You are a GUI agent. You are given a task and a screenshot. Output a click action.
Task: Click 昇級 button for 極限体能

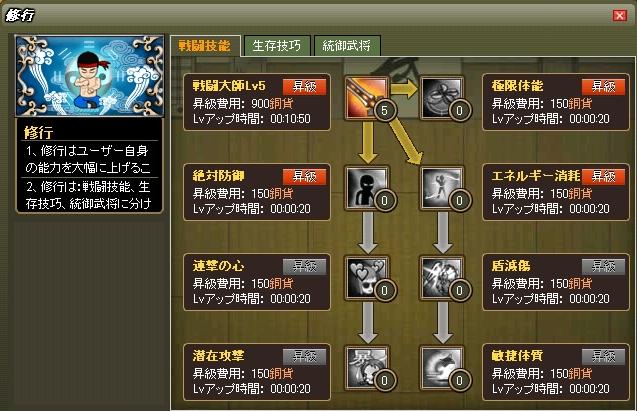(603, 87)
